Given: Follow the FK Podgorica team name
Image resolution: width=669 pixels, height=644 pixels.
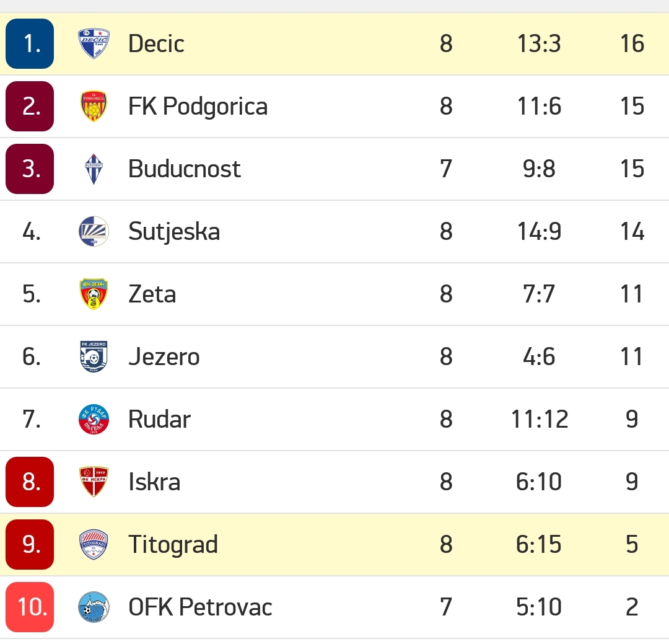Looking at the screenshot, I should [x=198, y=107].
